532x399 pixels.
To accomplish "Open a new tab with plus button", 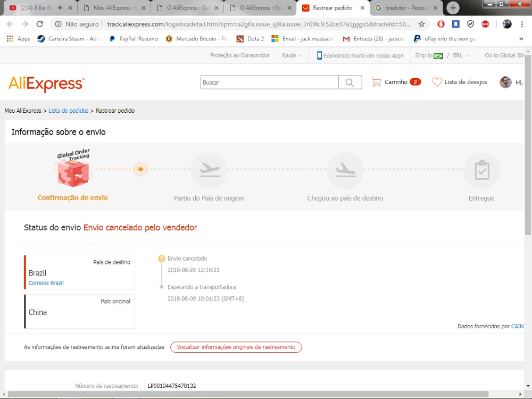I will (x=453, y=8).
